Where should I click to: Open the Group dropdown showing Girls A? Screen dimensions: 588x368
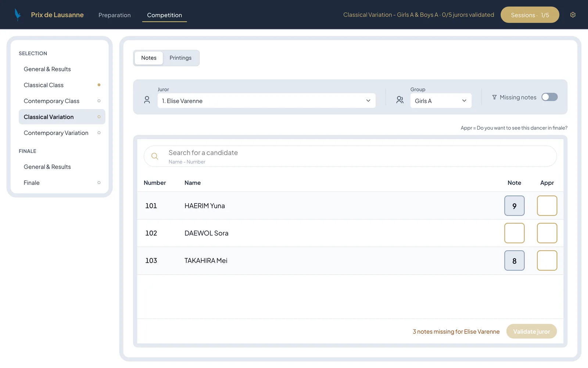tap(441, 101)
